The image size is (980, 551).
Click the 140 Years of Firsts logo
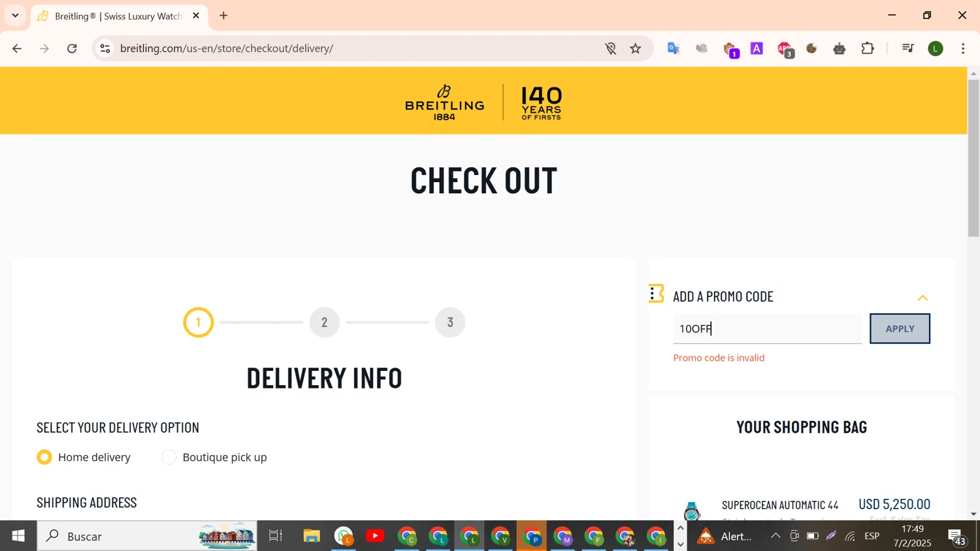pyautogui.click(x=542, y=102)
